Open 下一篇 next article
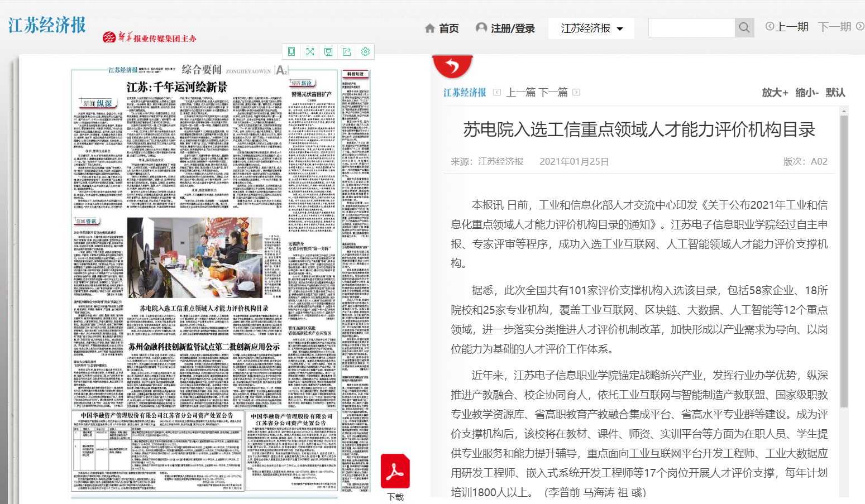 [x=554, y=92]
